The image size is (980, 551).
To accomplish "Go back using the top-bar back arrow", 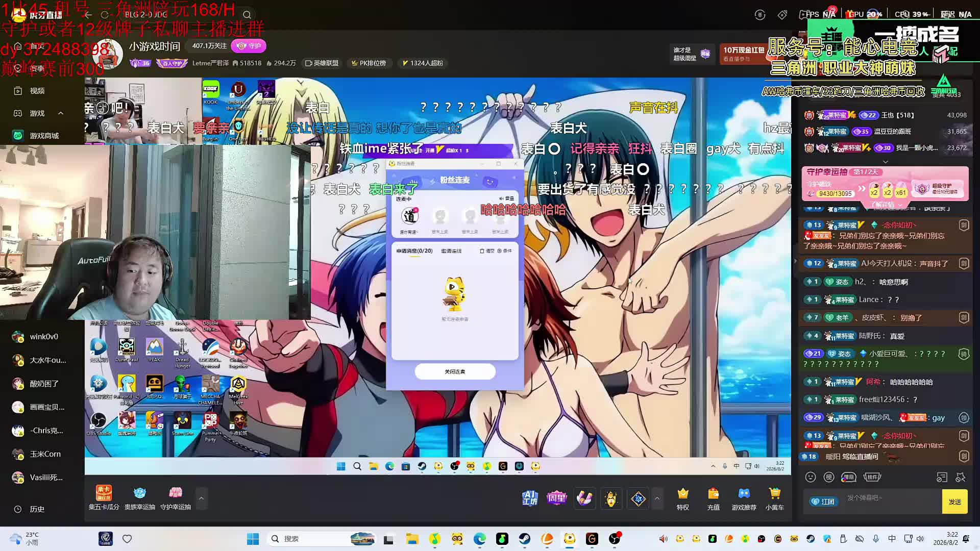I will [x=88, y=15].
